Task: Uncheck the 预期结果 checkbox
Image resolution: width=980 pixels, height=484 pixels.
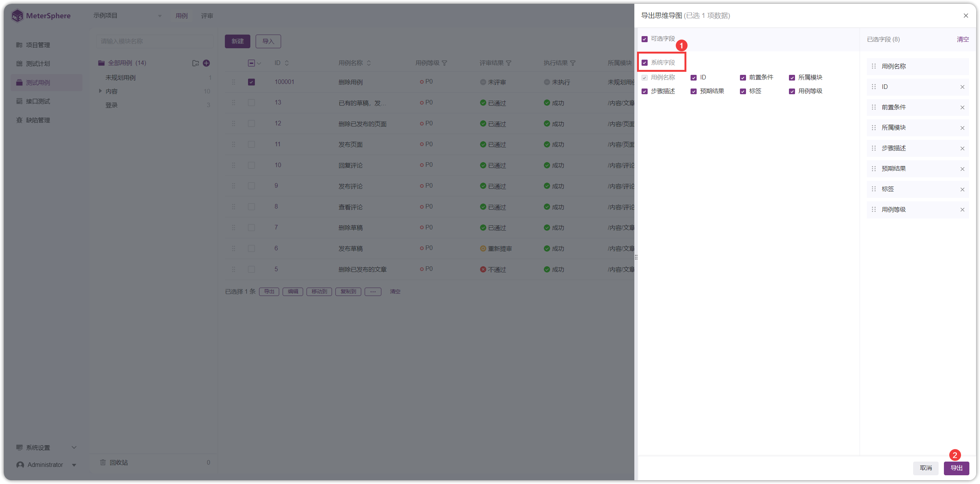Action: click(x=694, y=91)
